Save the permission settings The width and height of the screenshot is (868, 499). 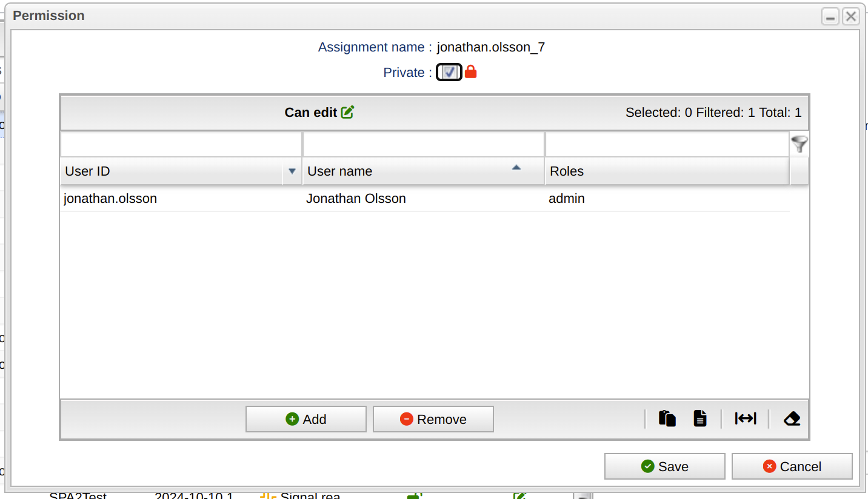pos(664,466)
